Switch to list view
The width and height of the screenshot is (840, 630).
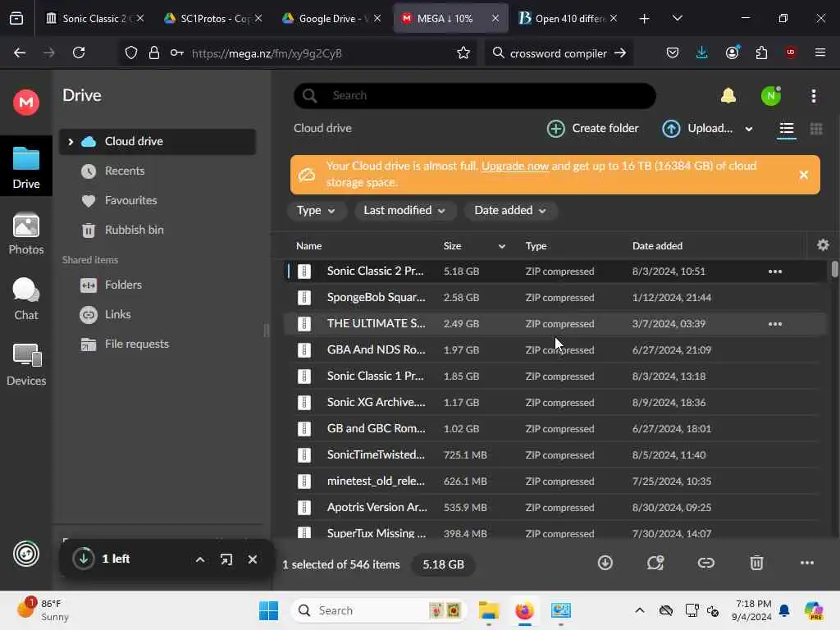click(787, 129)
